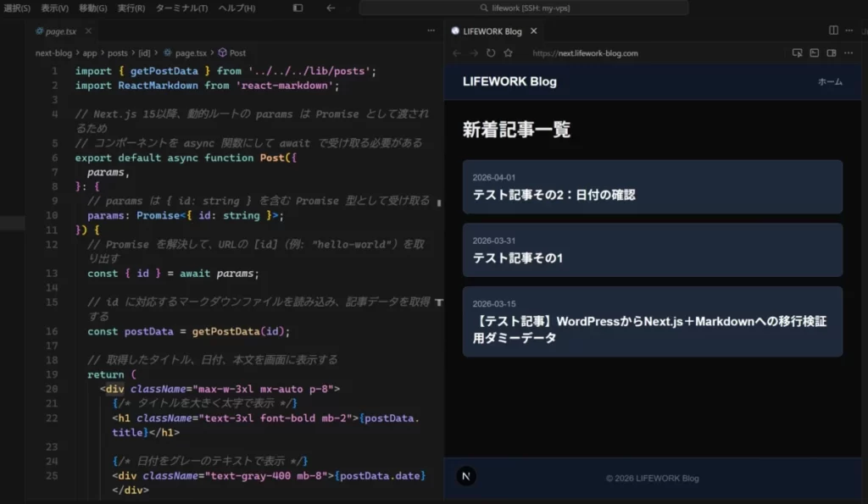Click the back arrow inside the browser preview toolbar
Viewport: 868px width, 504px height.
[456, 53]
